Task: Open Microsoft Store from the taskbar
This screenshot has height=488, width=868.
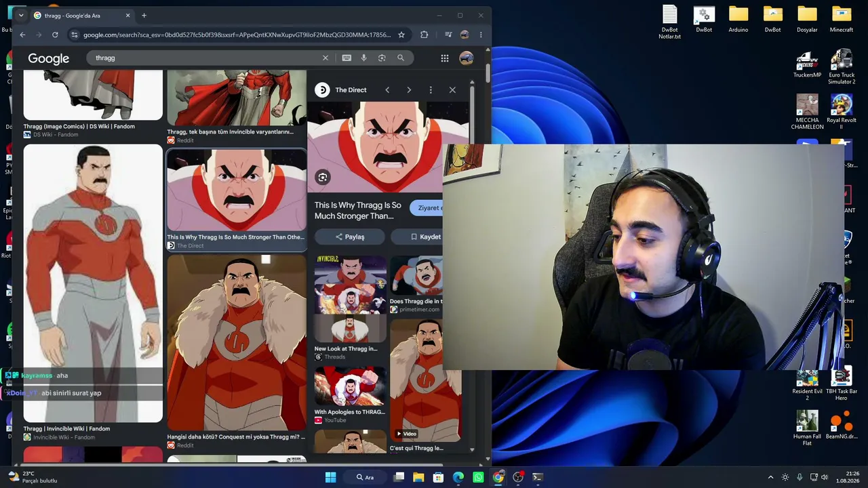Action: 438,477
